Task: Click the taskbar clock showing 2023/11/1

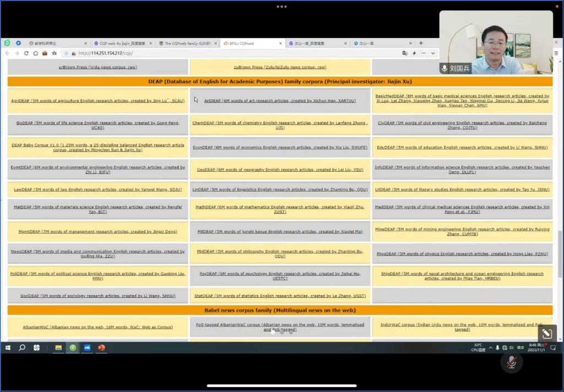Action: click(536, 348)
